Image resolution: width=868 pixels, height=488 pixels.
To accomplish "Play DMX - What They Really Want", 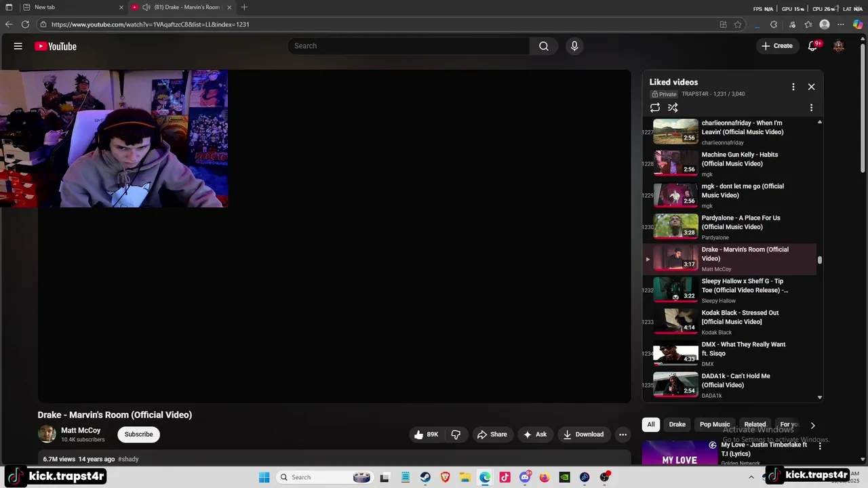I will pyautogui.click(x=731, y=354).
